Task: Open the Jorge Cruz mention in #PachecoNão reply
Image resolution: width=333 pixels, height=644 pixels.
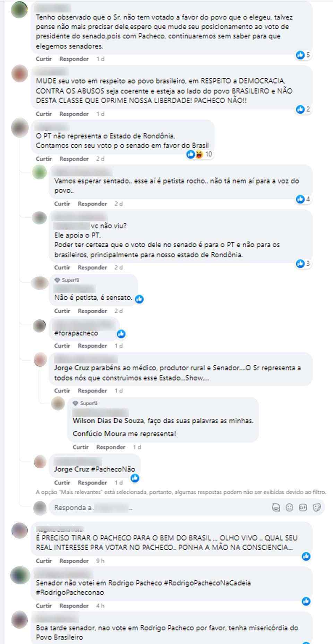Action: coord(71,469)
